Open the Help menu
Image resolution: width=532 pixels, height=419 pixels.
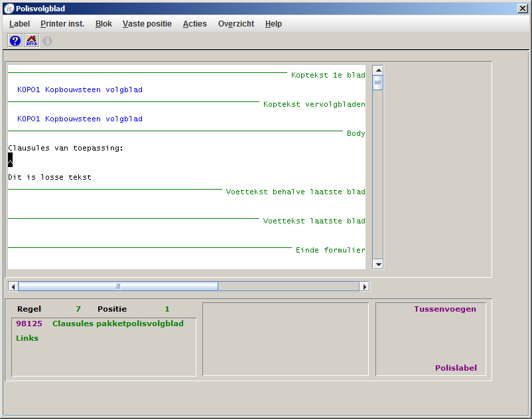pos(273,24)
